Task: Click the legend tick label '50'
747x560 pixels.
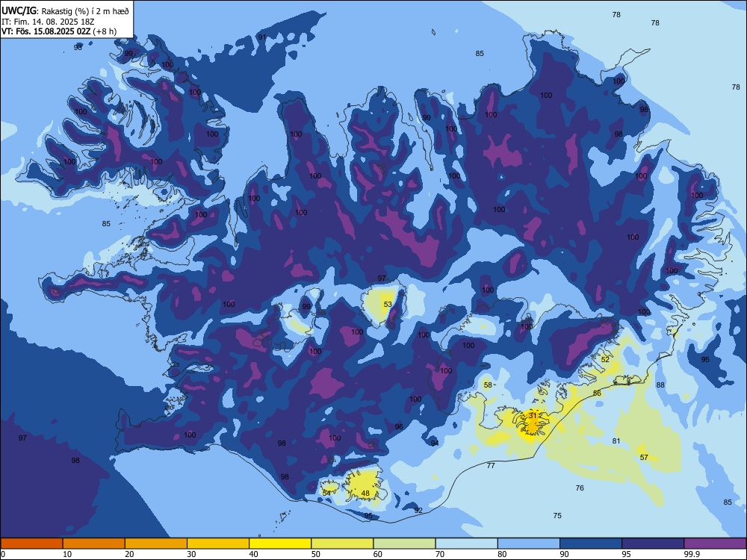Action: click(316, 554)
